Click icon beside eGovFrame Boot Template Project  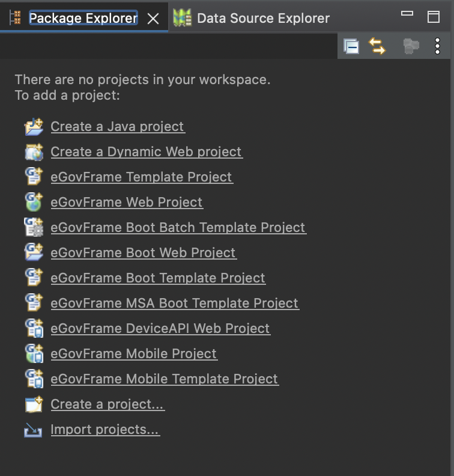[x=34, y=277]
